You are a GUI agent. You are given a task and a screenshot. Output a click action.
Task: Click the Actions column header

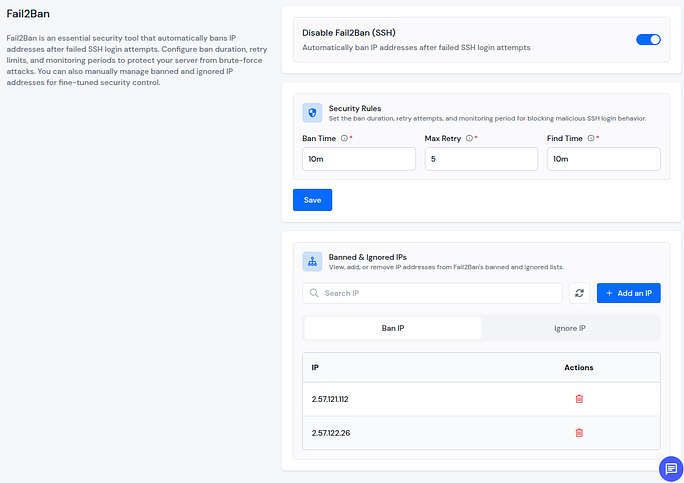click(x=578, y=367)
